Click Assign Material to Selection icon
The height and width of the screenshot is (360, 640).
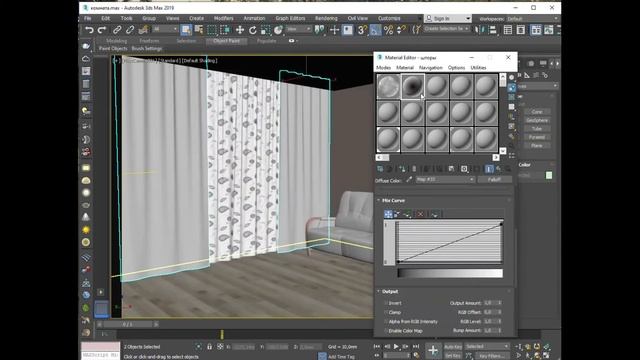[402, 169]
